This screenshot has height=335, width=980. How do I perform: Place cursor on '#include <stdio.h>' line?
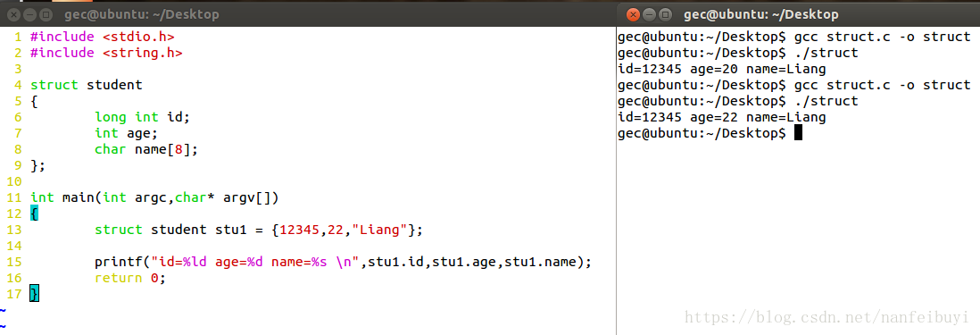(x=102, y=37)
